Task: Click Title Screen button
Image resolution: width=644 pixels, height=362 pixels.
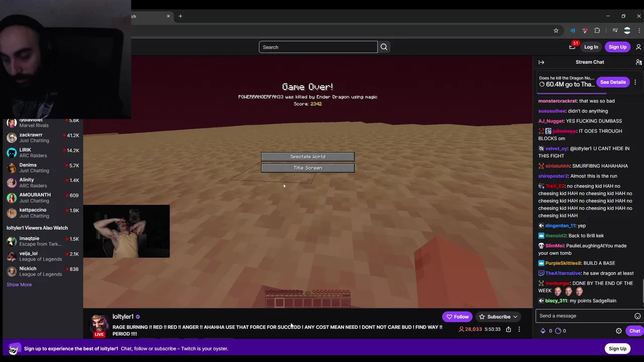Action: click(x=307, y=168)
